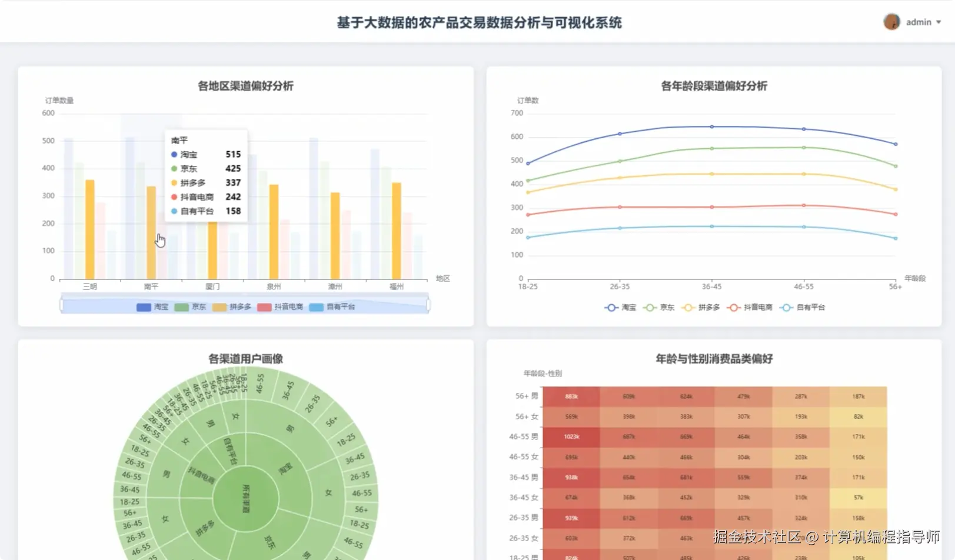Click the admin user avatar
This screenshot has width=955, height=560.
pos(891,22)
